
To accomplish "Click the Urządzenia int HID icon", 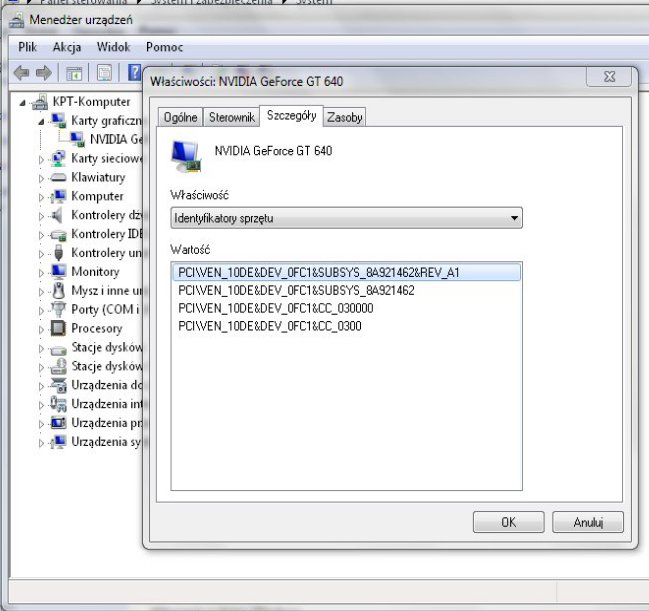I will coord(58,404).
